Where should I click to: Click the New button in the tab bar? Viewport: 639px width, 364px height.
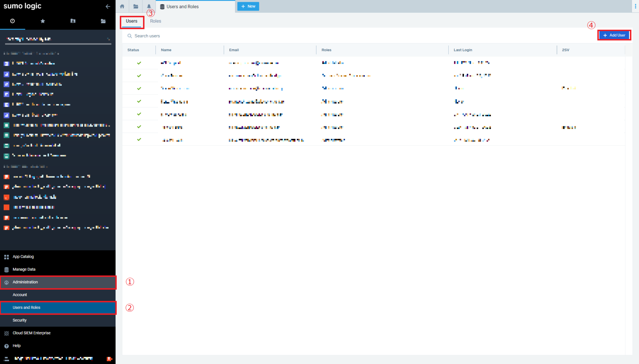click(x=248, y=6)
